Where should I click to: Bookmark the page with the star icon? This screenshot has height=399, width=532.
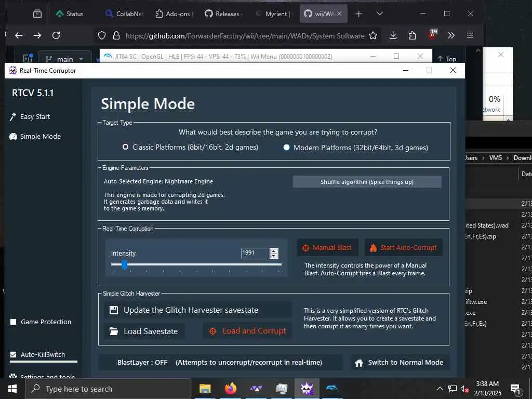pyautogui.click(x=373, y=35)
